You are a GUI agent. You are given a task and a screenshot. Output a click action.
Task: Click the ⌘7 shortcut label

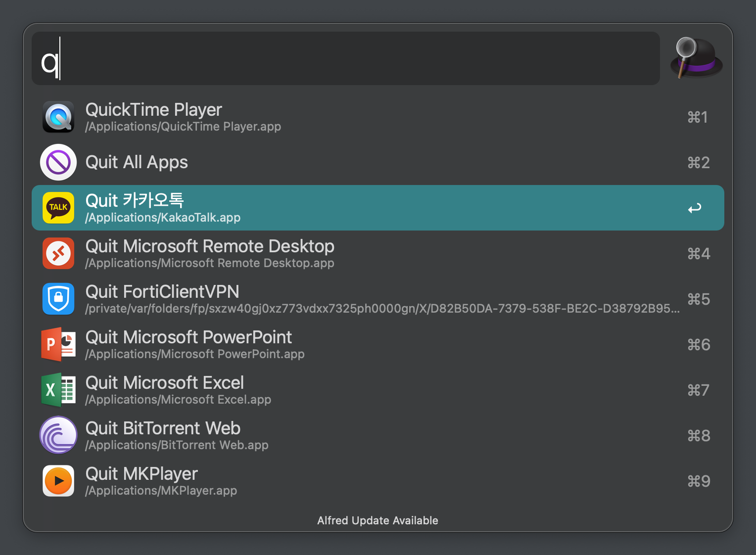(x=698, y=390)
